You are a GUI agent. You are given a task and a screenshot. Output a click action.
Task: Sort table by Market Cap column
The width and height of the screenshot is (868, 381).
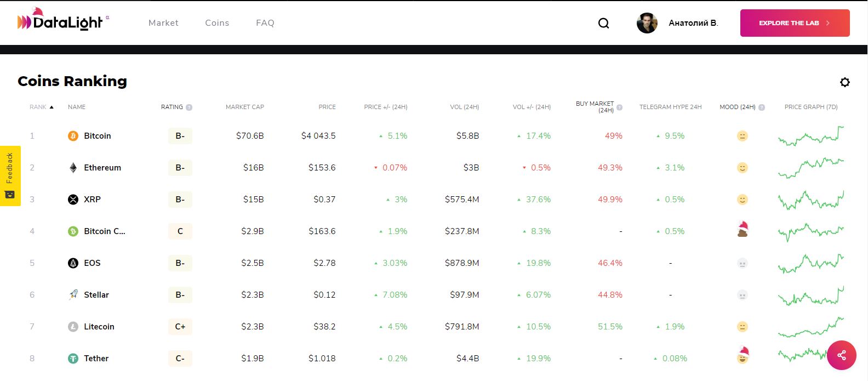point(245,107)
